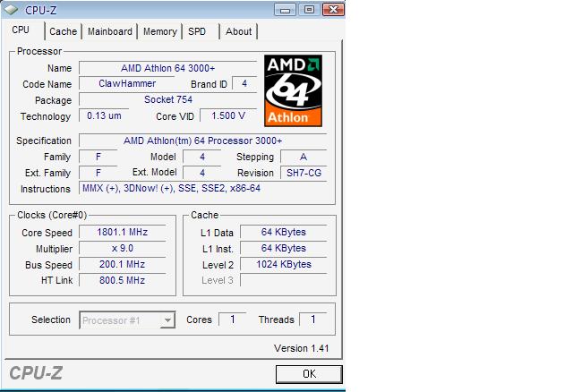Click the L1 Data 64 KBytes value
The image size is (573, 392).
(284, 233)
